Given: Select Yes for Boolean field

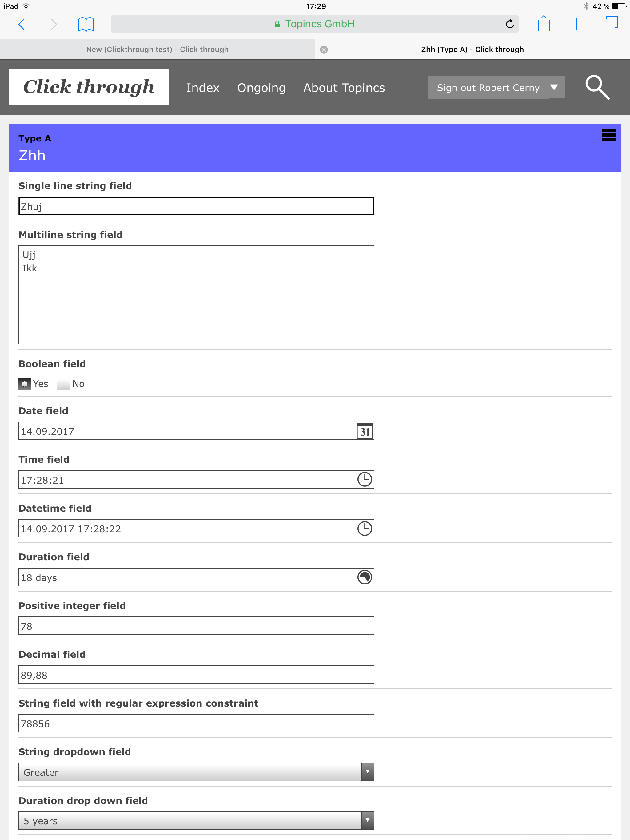Looking at the screenshot, I should [25, 384].
